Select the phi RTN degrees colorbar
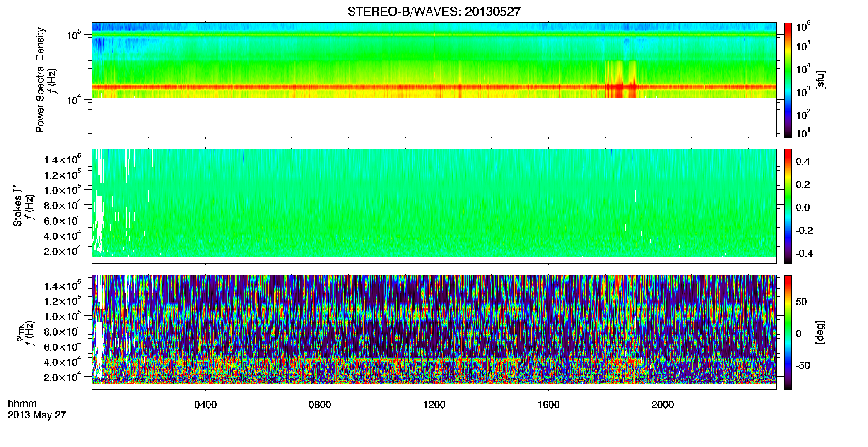Screen dimensions: 868x447 (788, 332)
